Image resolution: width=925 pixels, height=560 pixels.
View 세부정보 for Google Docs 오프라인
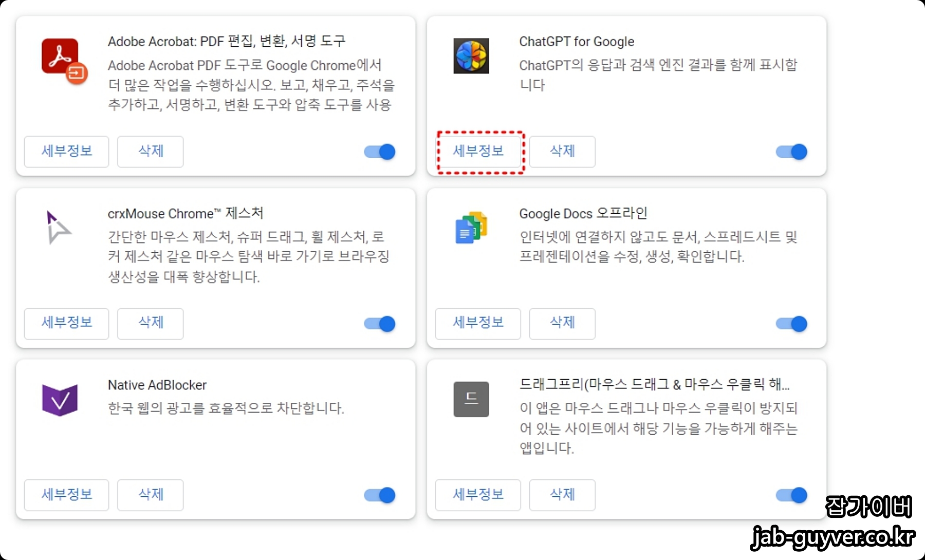click(478, 324)
